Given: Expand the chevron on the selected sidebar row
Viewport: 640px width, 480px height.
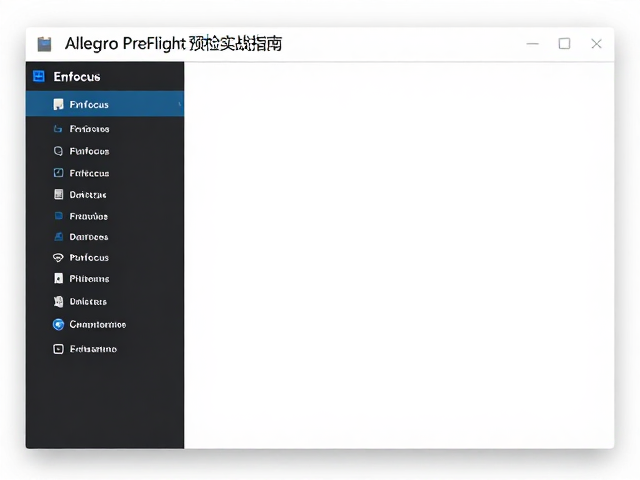Looking at the screenshot, I should click(x=180, y=104).
